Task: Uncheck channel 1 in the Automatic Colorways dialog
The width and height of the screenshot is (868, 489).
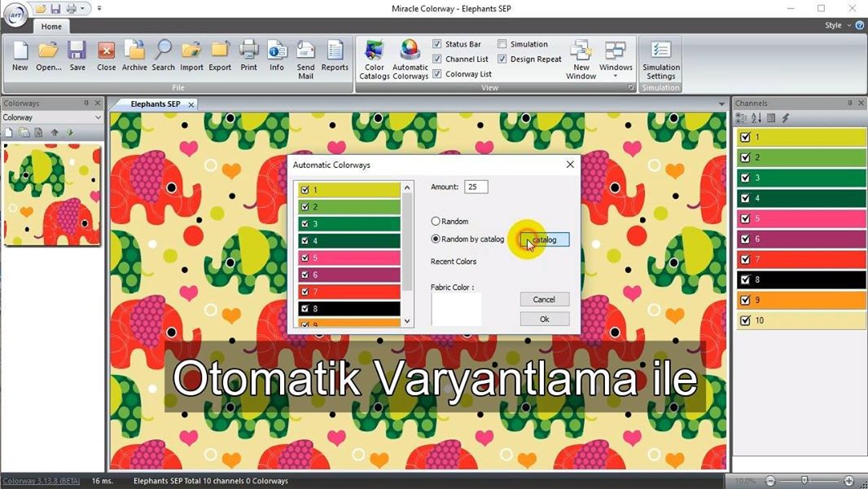Action: [x=305, y=190]
